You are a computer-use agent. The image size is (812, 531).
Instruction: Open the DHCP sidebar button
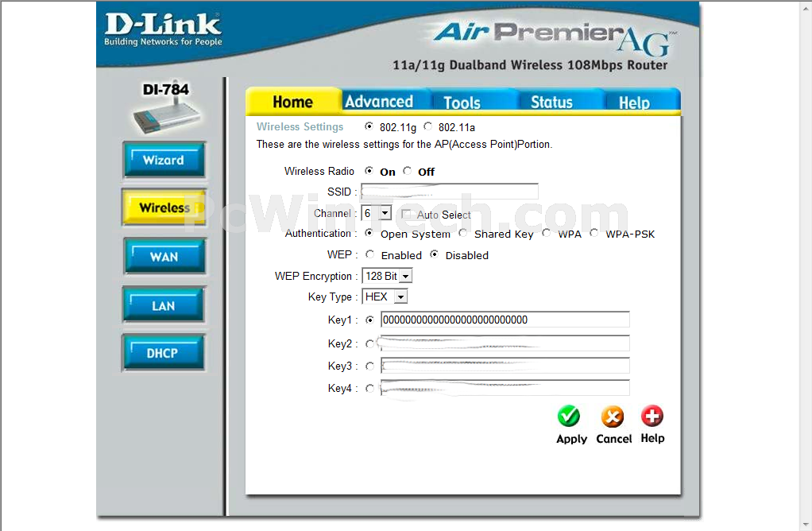[x=163, y=353]
